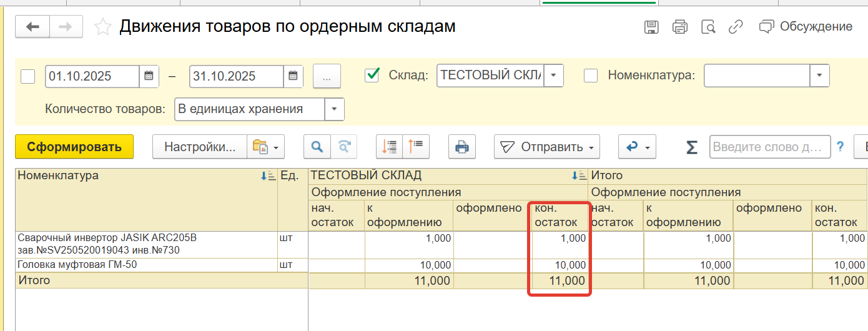Click the printer icon next to Отправить
This screenshot has height=331, width=868.
tap(462, 147)
